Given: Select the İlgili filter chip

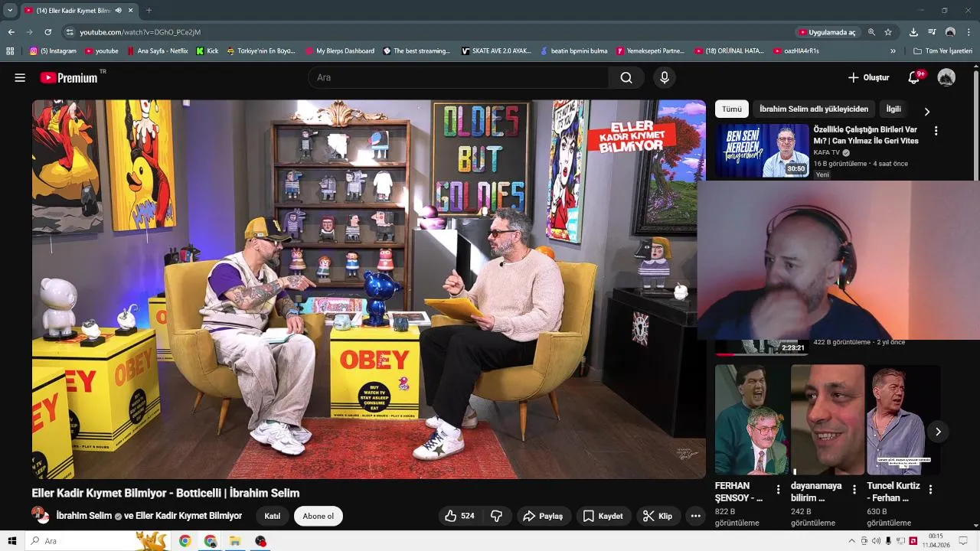Looking at the screenshot, I should pyautogui.click(x=893, y=109).
